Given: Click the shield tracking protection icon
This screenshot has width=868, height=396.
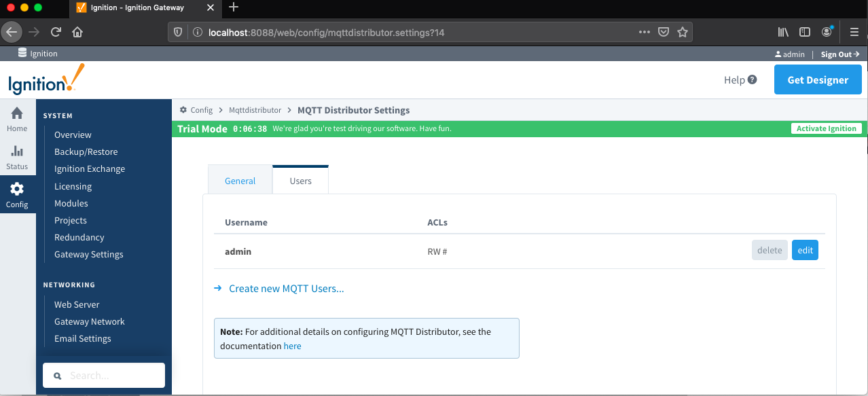Looking at the screenshot, I should point(178,32).
